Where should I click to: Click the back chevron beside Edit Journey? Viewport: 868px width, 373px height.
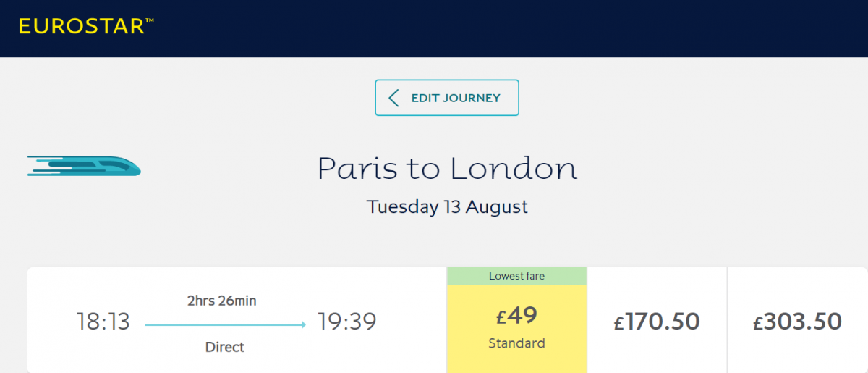[x=393, y=98]
